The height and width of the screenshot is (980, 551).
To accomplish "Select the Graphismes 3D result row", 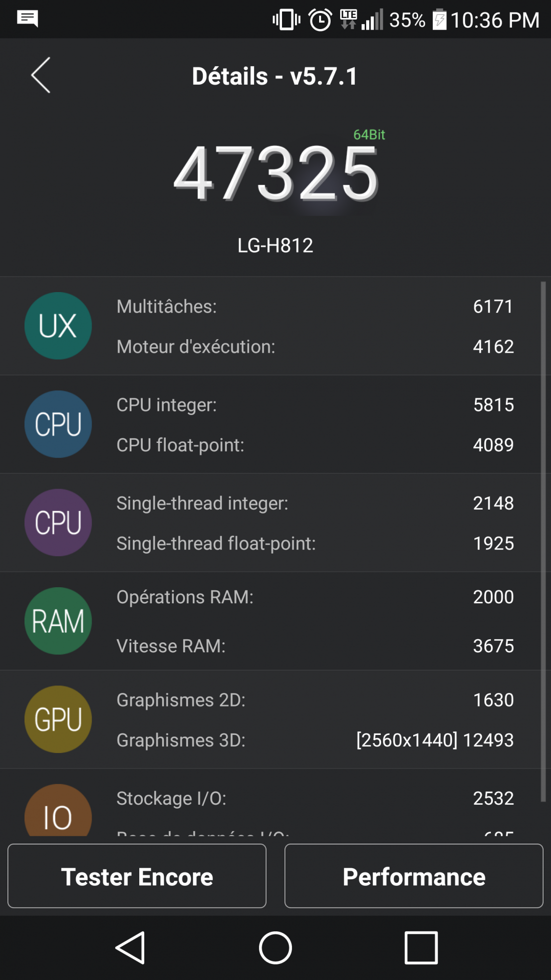I will pyautogui.click(x=315, y=740).
